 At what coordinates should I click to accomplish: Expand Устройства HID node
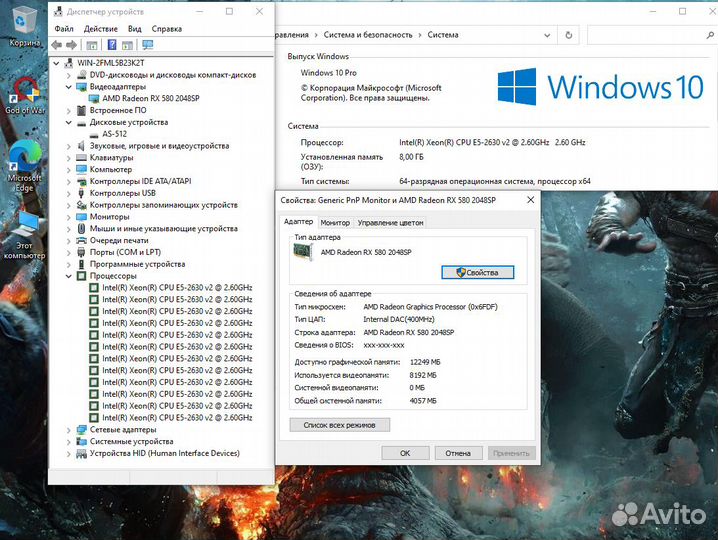69,453
